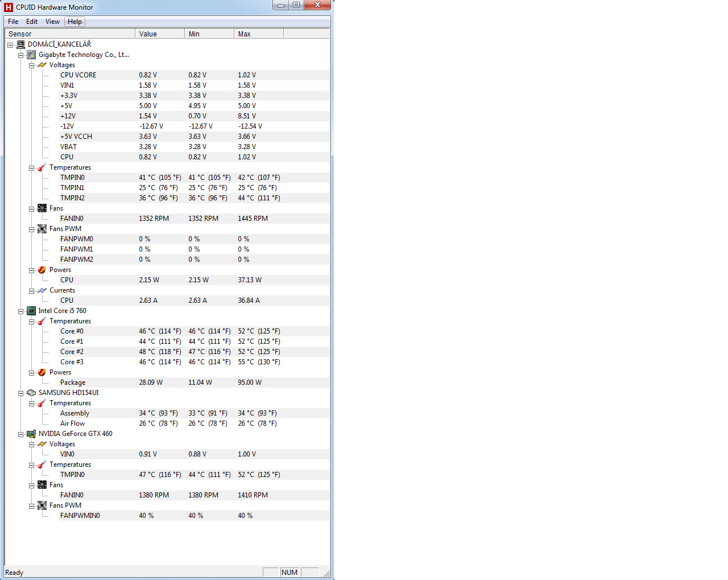Collapse the Voltages group containing CPU VCORE

click(x=32, y=65)
